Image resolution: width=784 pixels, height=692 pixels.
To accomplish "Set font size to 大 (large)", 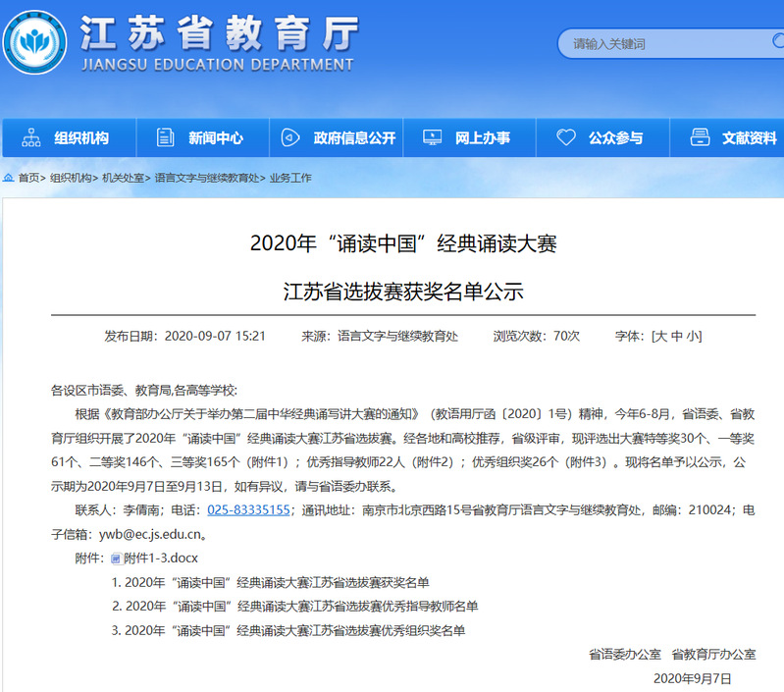I will coord(661,336).
